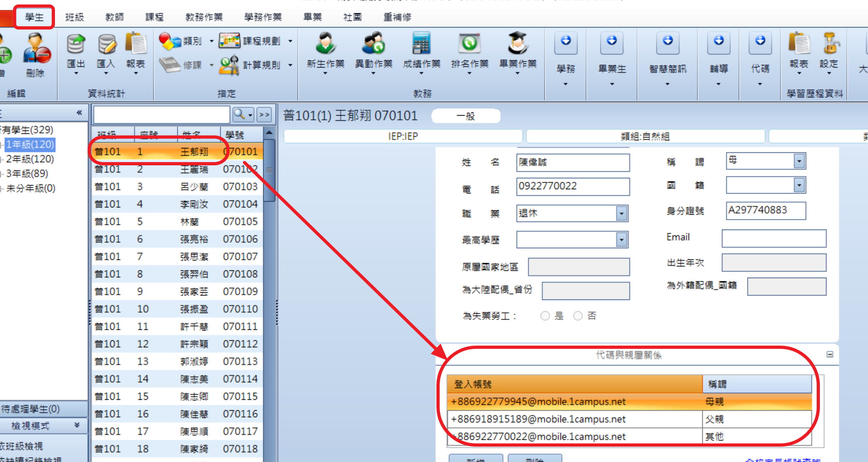
Task: Switch to the 社團 tab
Action: click(352, 17)
